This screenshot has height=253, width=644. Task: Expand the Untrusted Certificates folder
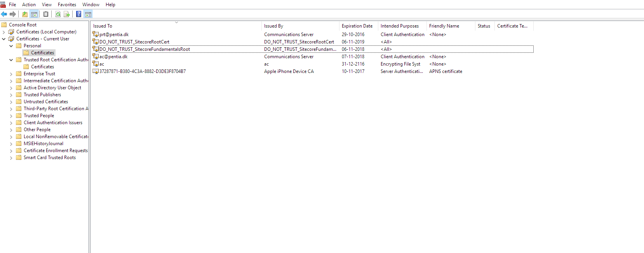(11, 102)
